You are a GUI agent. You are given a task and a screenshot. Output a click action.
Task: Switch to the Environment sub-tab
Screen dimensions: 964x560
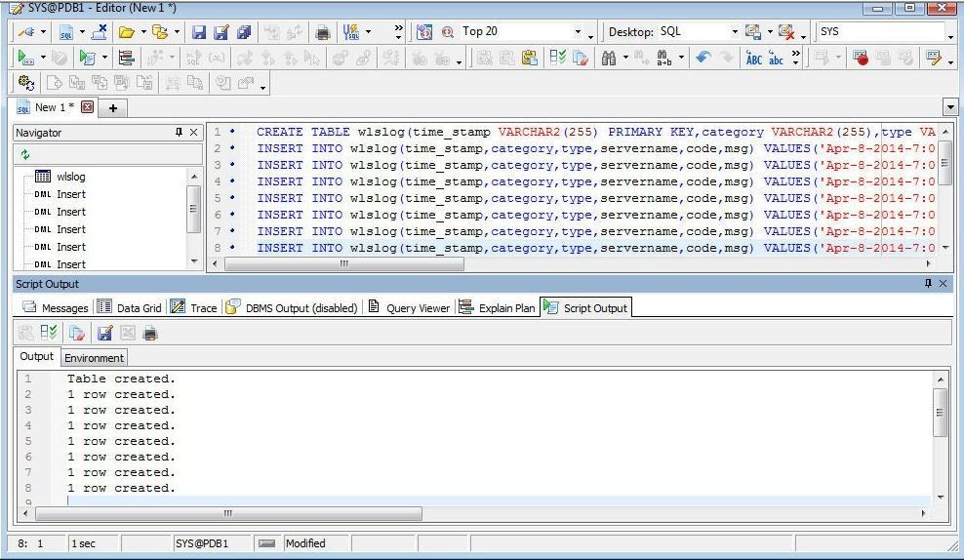[94, 358]
